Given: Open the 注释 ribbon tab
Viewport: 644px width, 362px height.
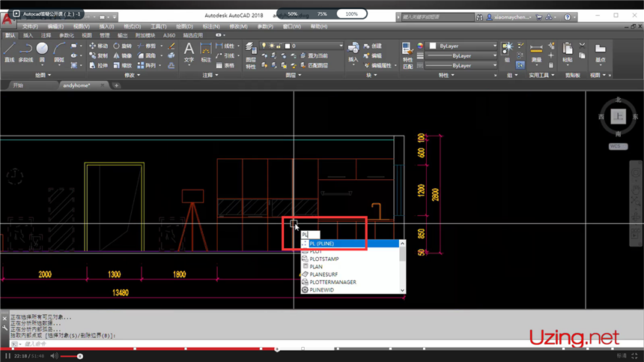Looking at the screenshot, I should 46,34.
